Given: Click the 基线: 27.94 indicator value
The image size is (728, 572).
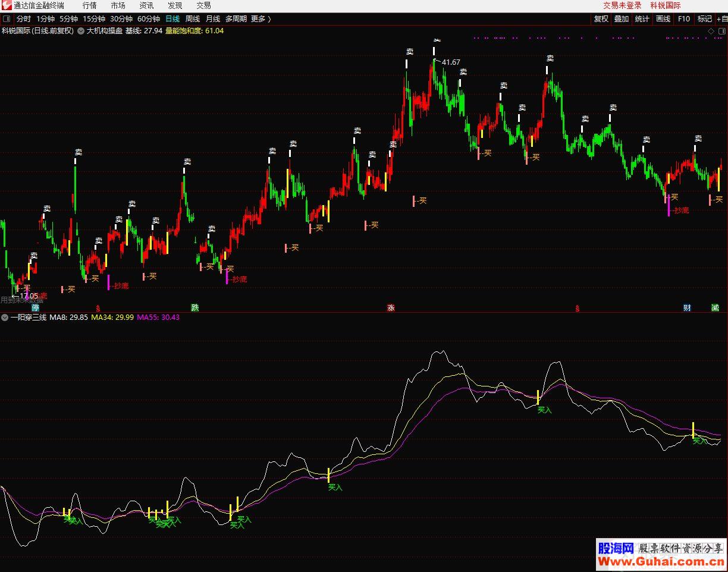Looking at the screenshot, I should click(143, 31).
